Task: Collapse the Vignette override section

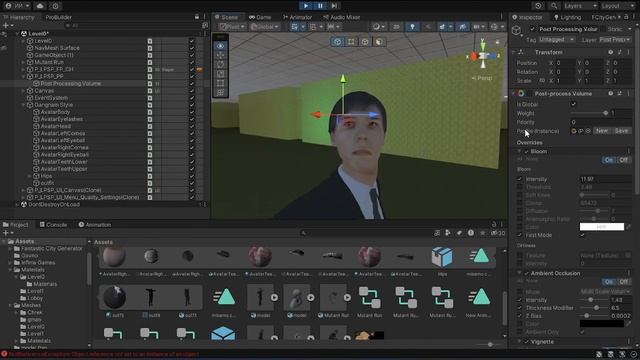Action: [x=520, y=342]
